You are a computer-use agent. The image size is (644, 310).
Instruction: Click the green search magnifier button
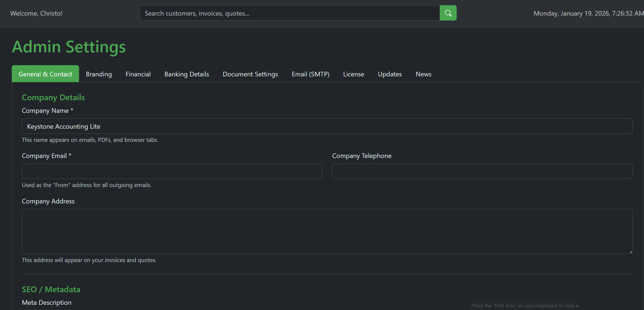click(x=448, y=13)
